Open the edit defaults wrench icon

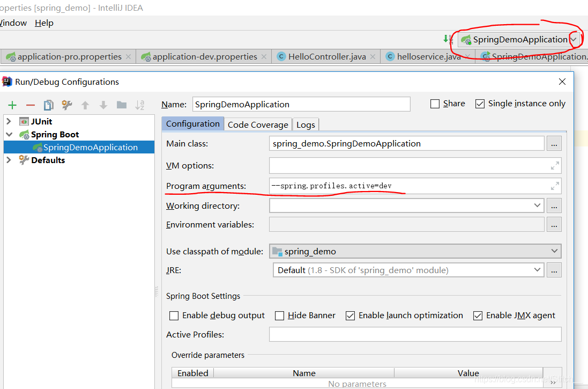point(67,105)
